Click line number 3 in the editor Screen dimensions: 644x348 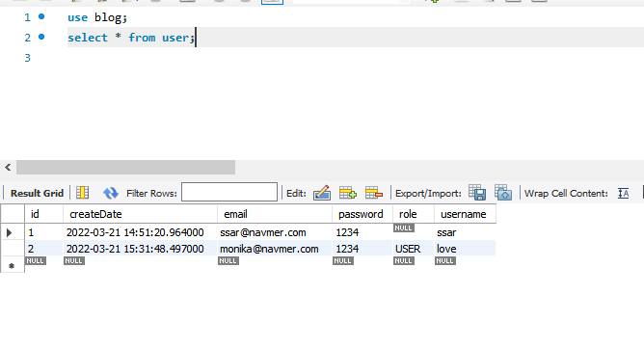[28, 58]
